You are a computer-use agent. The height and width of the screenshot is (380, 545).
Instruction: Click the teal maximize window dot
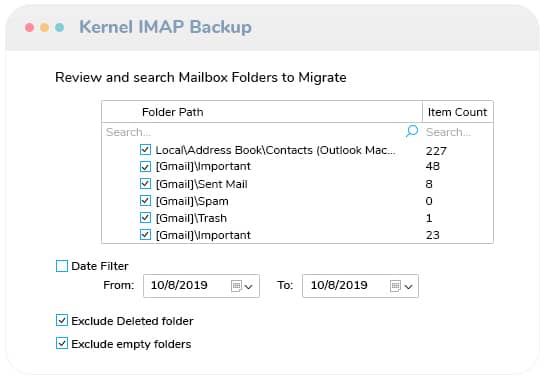[59, 27]
